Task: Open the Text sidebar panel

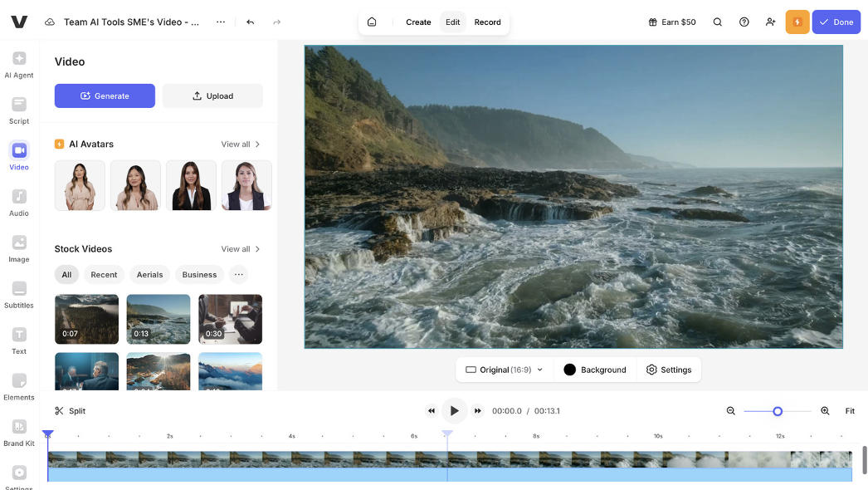Action: pos(19,341)
